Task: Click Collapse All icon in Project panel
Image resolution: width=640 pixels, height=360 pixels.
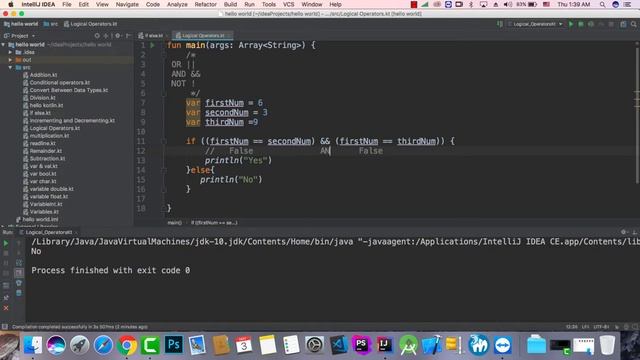Action: point(107,36)
